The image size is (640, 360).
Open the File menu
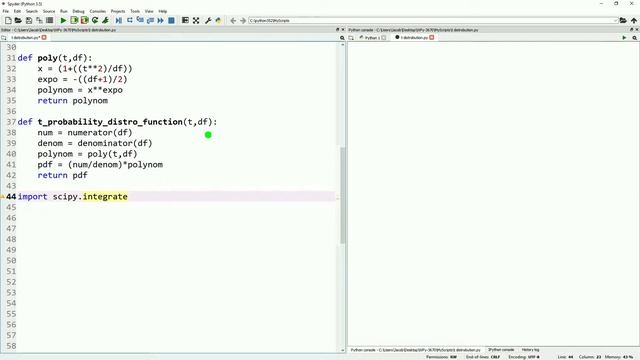coord(6,11)
